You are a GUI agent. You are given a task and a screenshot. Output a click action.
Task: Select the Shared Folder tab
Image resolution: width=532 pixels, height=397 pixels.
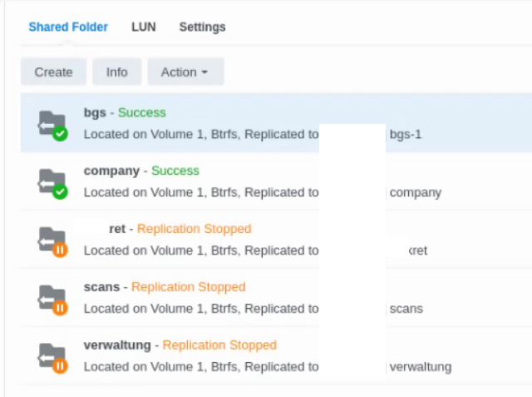[x=68, y=27]
